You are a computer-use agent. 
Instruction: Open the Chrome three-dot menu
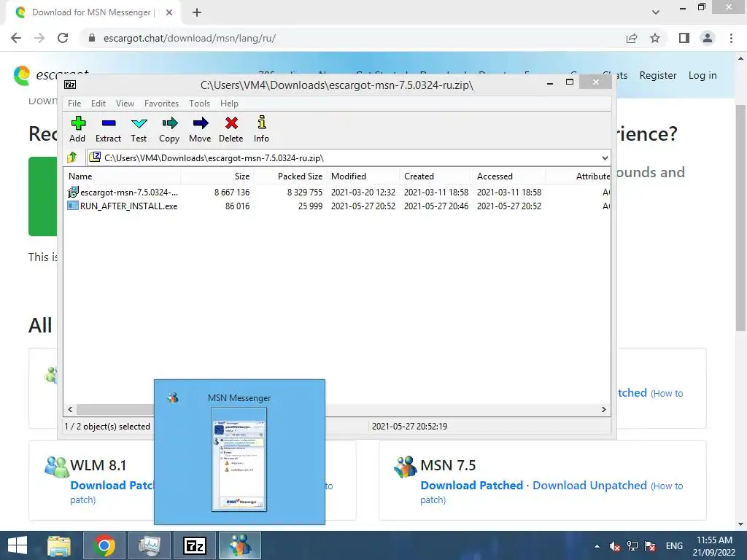pos(731,38)
